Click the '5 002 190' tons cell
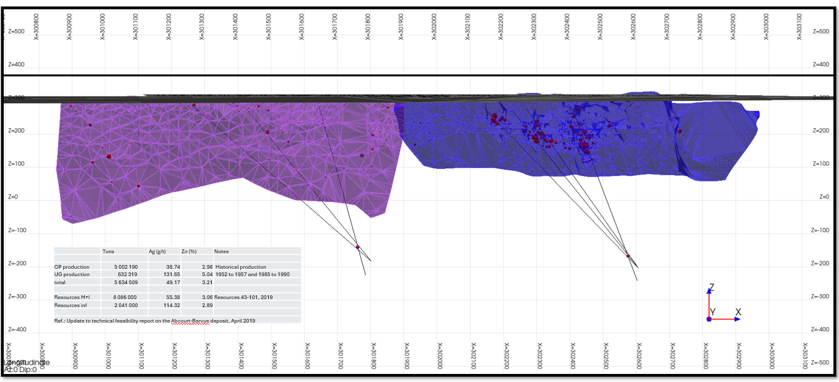839x382 pixels. coord(126,267)
